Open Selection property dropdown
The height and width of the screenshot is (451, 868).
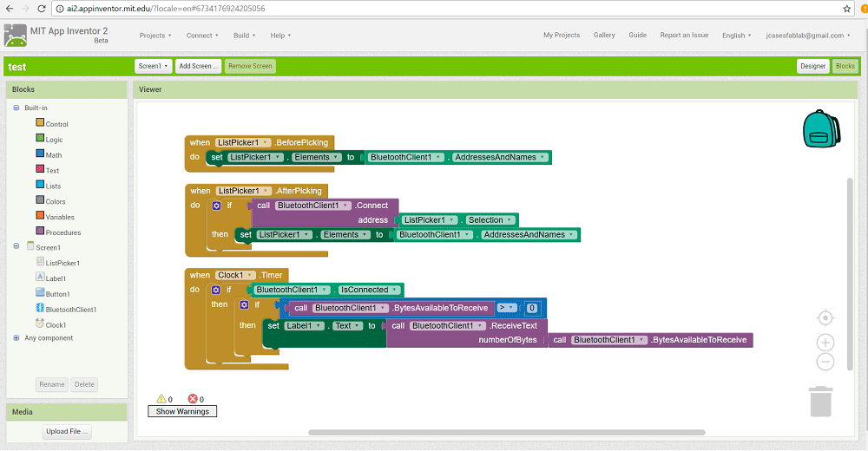point(490,219)
